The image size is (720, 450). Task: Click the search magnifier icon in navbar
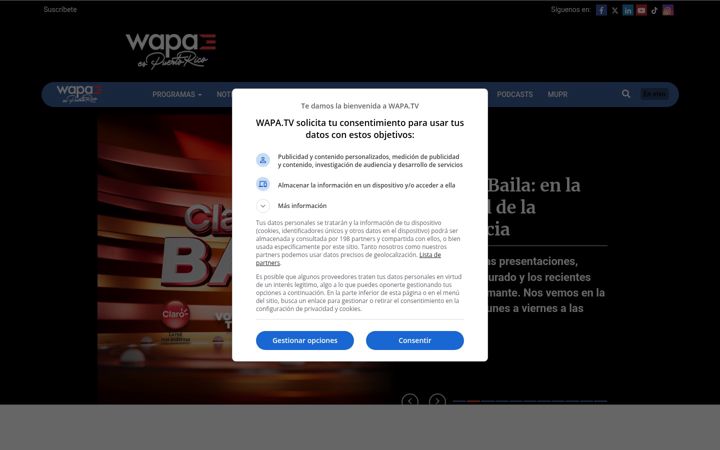point(626,94)
